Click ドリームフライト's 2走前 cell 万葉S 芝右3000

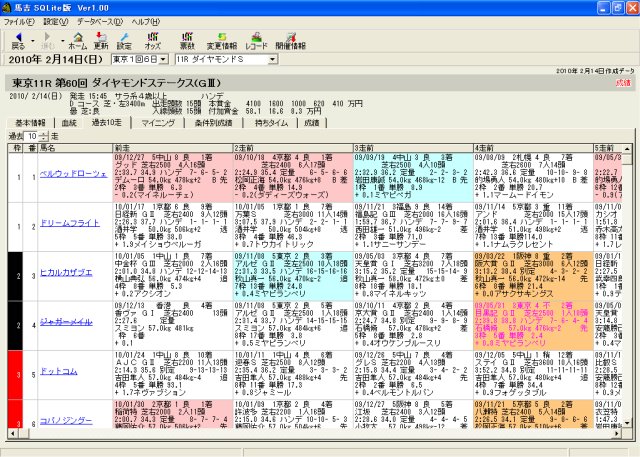[293, 227]
